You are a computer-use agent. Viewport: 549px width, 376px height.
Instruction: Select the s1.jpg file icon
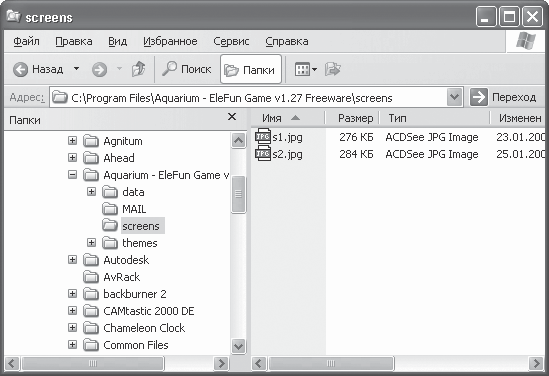(x=263, y=137)
